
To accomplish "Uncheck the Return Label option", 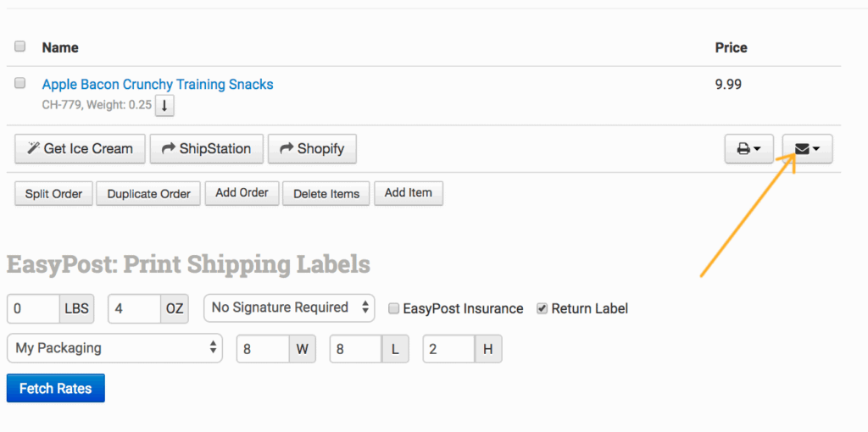I will pyautogui.click(x=542, y=308).
